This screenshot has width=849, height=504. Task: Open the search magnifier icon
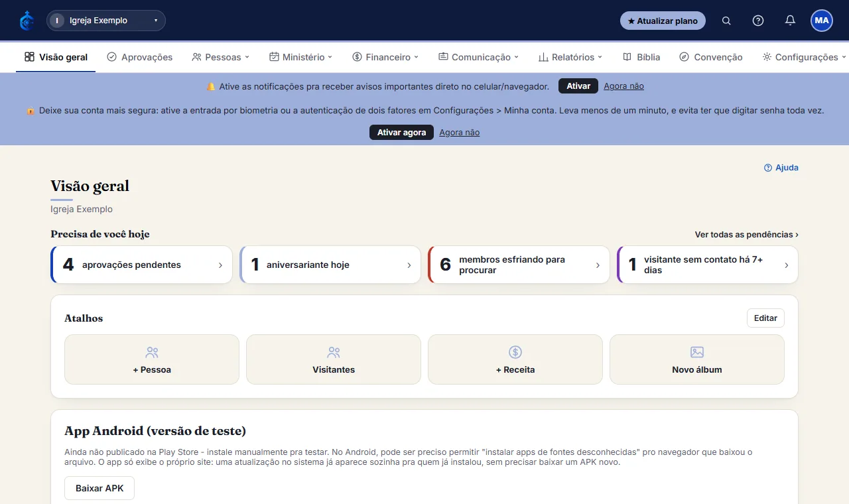point(726,21)
